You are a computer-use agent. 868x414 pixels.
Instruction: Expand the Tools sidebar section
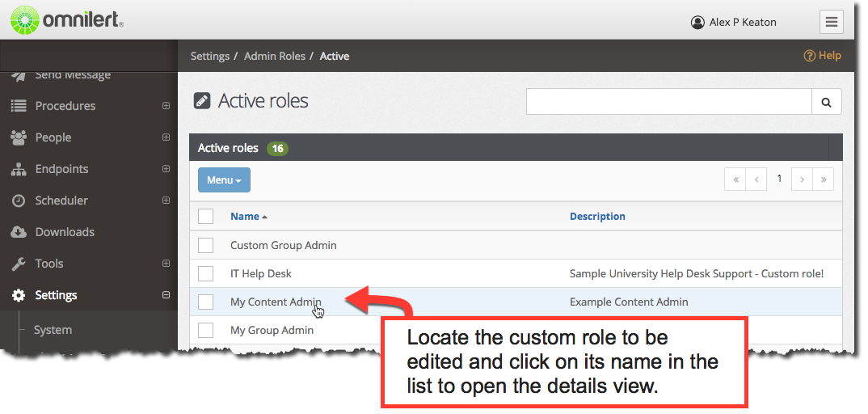click(166, 264)
